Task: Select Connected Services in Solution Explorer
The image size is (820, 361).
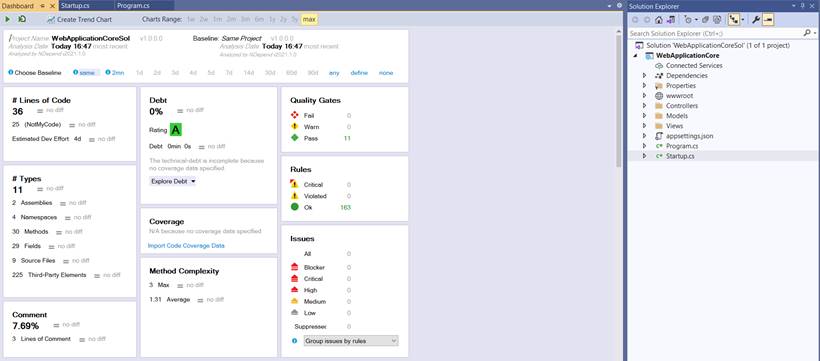Action: coord(694,65)
